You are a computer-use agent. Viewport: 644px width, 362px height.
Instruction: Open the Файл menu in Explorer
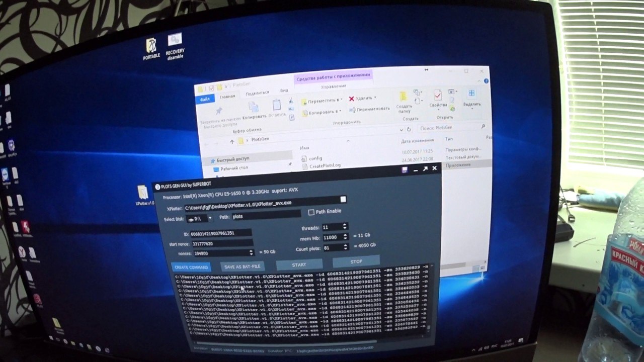(205, 100)
